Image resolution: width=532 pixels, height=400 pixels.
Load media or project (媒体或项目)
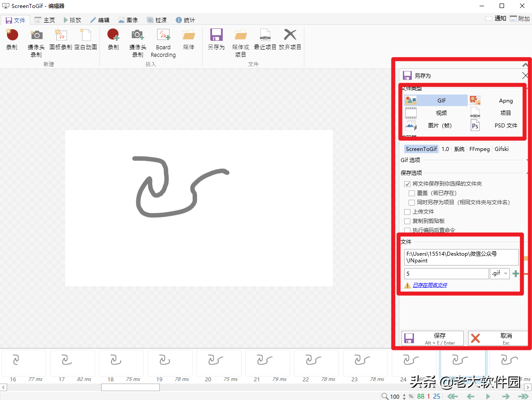[240, 43]
